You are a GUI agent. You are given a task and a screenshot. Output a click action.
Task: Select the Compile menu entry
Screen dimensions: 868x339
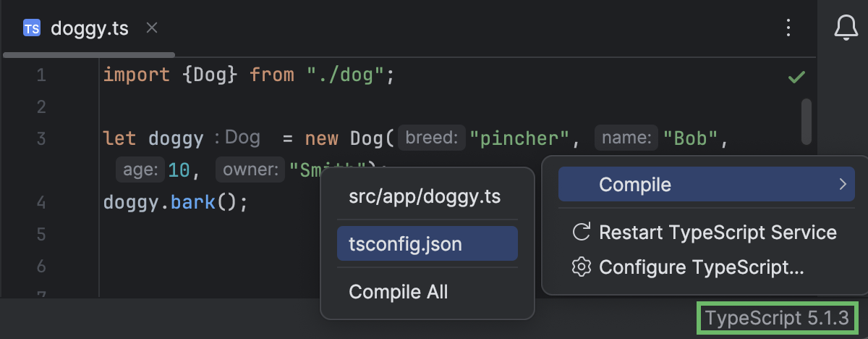[634, 185]
